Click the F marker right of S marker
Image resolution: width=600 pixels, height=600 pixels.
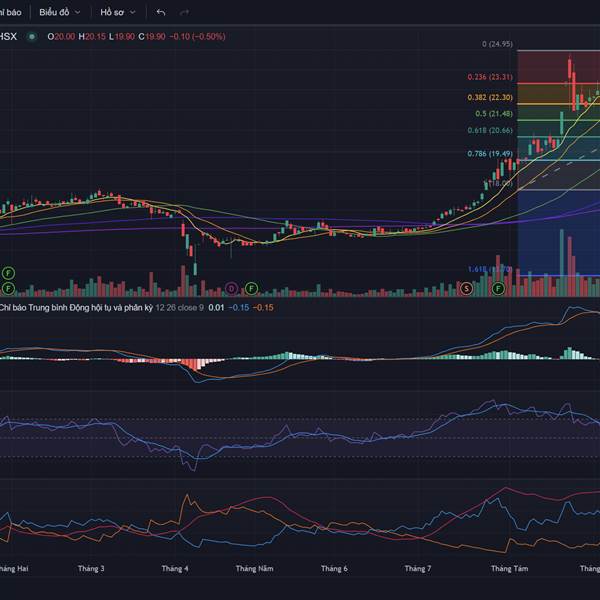pos(497,288)
